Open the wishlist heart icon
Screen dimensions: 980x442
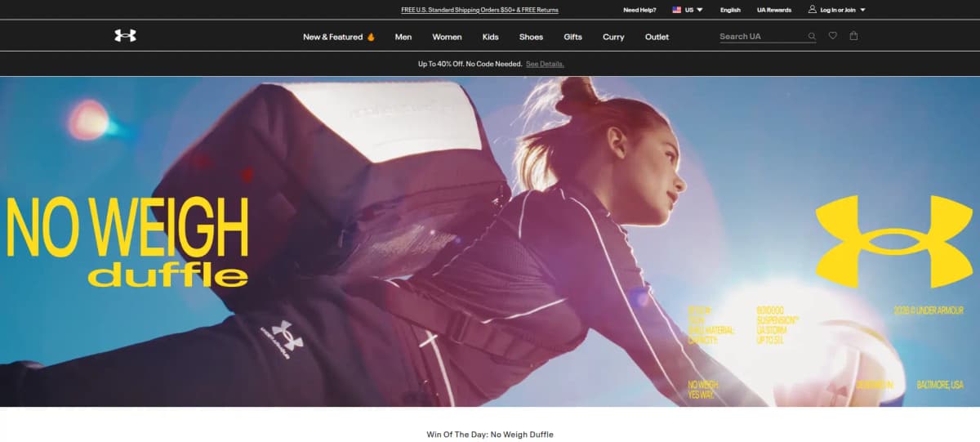pos(833,35)
